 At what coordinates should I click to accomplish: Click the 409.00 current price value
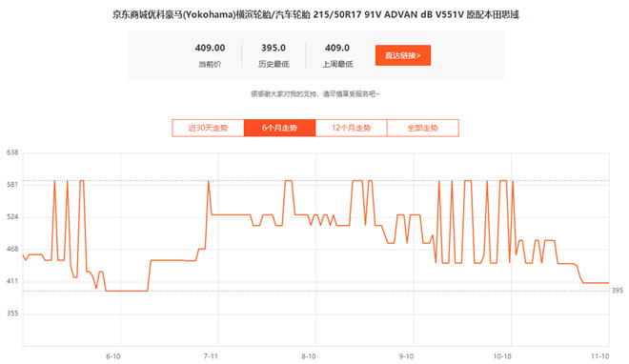210,48
